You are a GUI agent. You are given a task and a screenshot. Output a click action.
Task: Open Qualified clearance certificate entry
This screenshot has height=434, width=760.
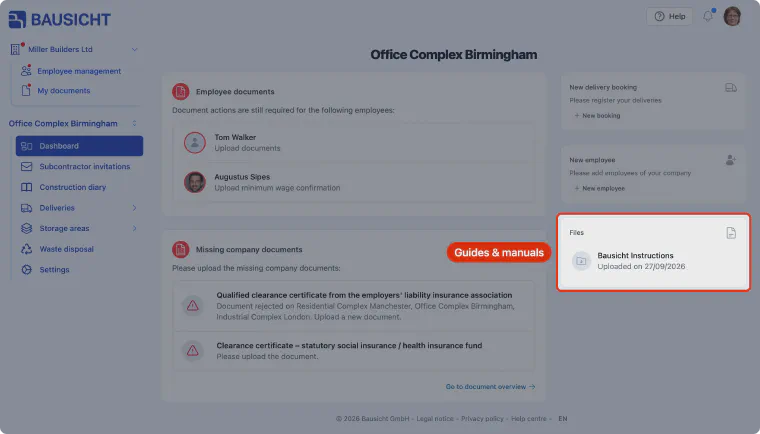click(x=354, y=306)
